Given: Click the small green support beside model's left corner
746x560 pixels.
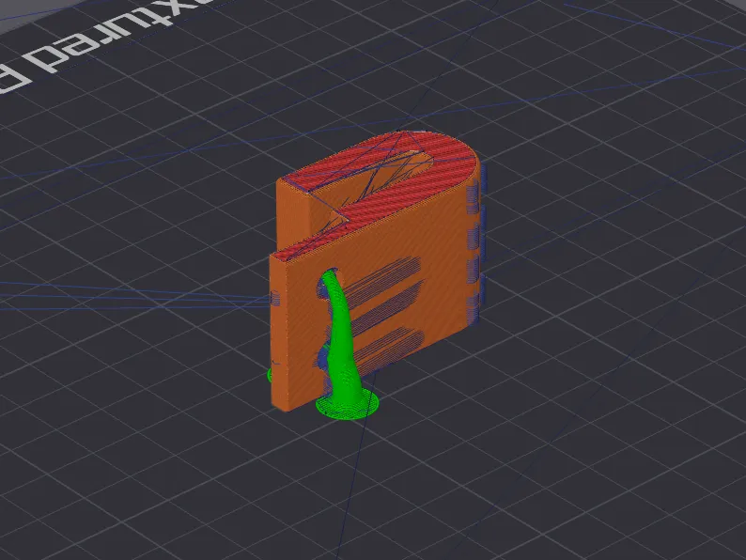Looking at the screenshot, I should pyautogui.click(x=270, y=375).
